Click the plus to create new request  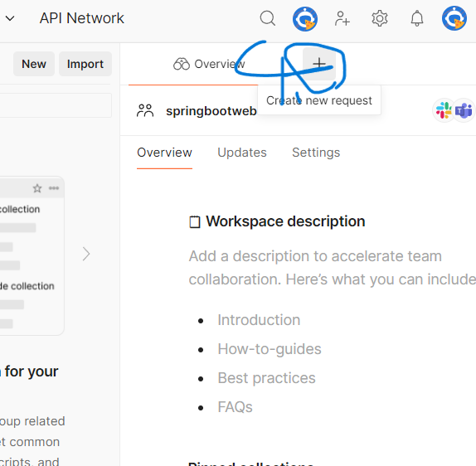point(319,64)
